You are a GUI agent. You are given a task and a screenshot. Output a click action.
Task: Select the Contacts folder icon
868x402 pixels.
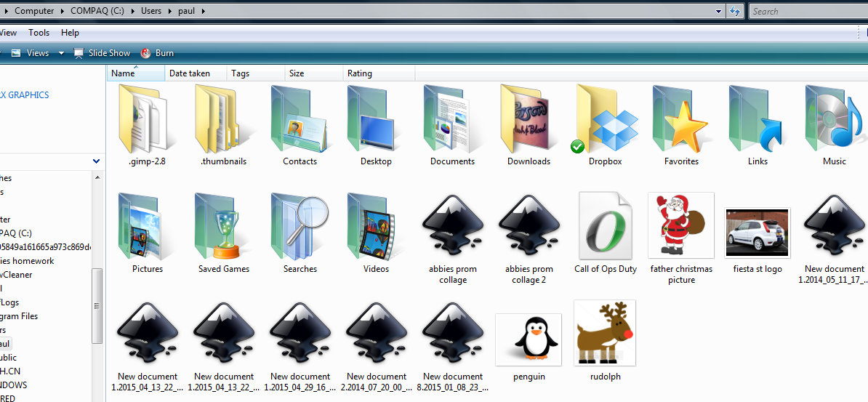coord(299,119)
